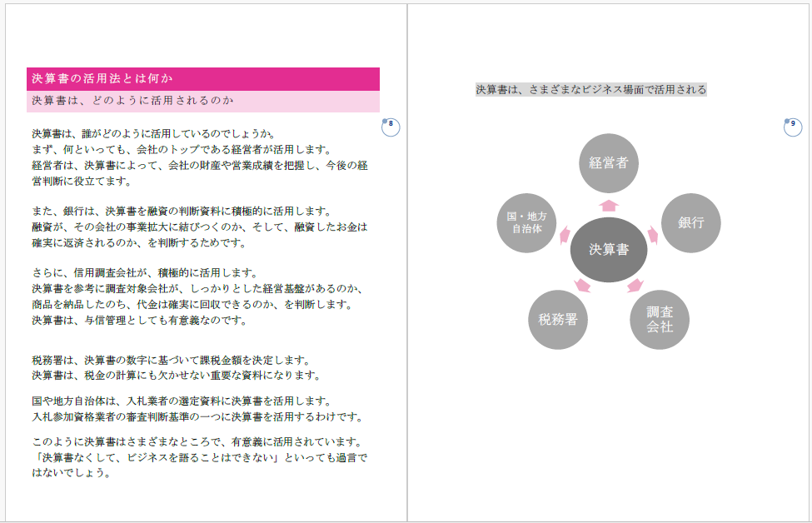Click the final line はないでしょう。
The image size is (812, 523).
(71, 473)
